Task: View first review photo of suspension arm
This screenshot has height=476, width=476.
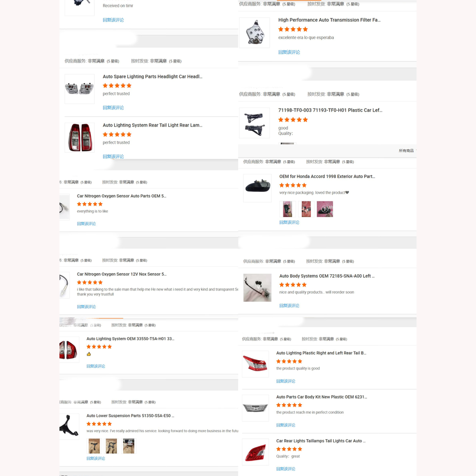Action: pos(94,446)
